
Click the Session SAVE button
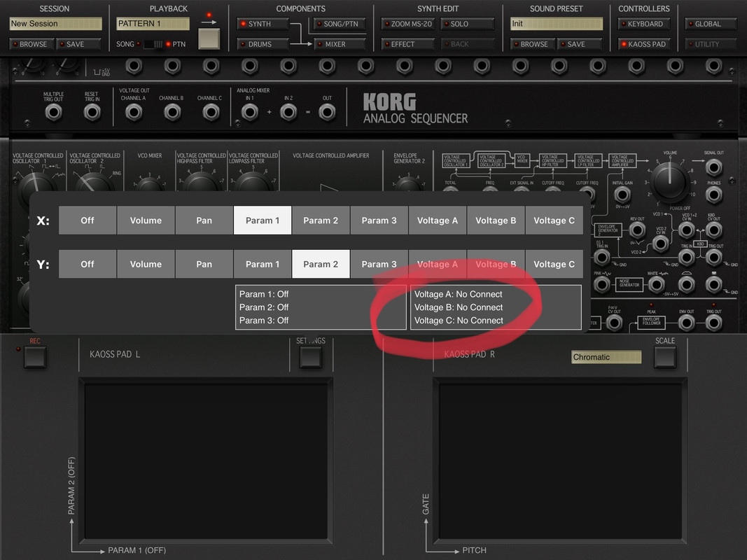coord(78,44)
